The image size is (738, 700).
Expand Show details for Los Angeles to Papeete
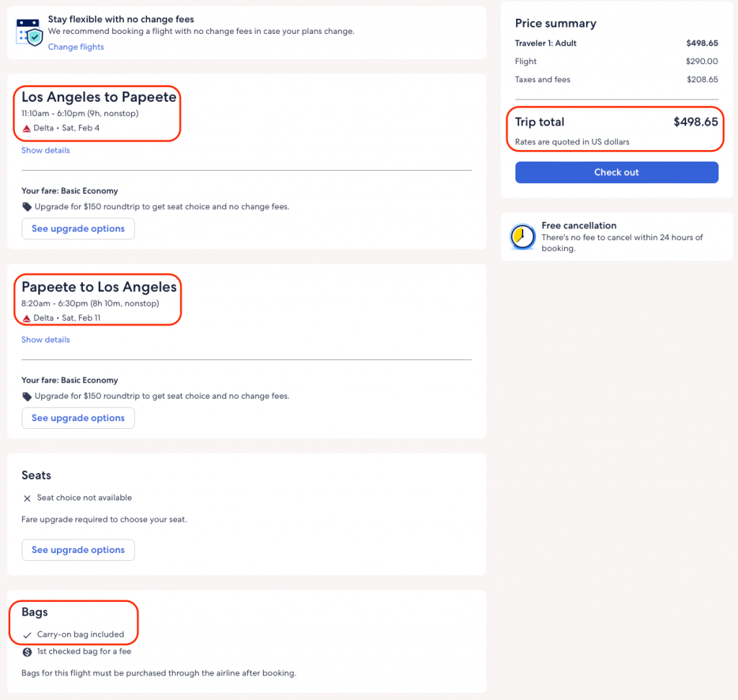[45, 151]
